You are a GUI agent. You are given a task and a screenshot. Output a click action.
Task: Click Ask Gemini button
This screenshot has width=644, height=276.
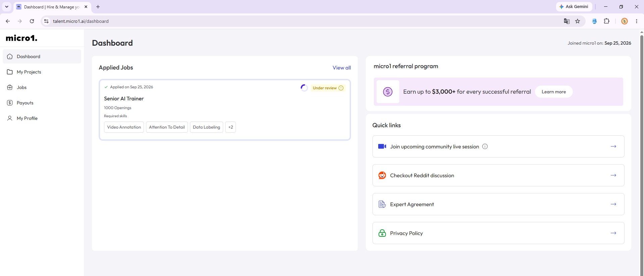coord(574,7)
